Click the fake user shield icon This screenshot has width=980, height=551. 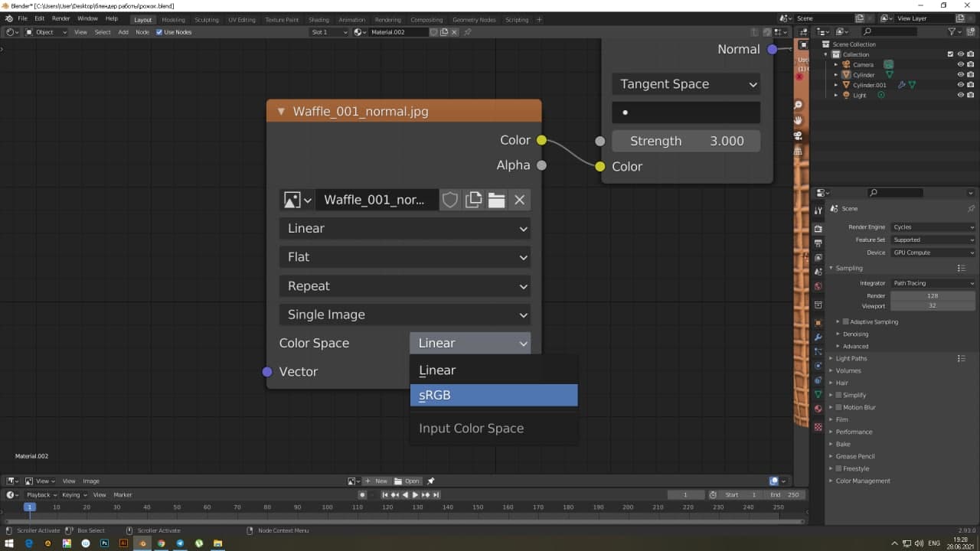[x=450, y=200]
